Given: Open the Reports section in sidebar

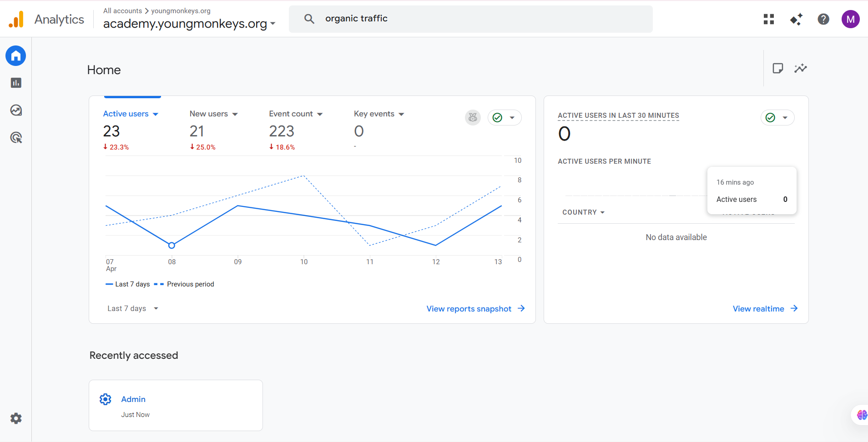Looking at the screenshot, I should click(x=16, y=83).
